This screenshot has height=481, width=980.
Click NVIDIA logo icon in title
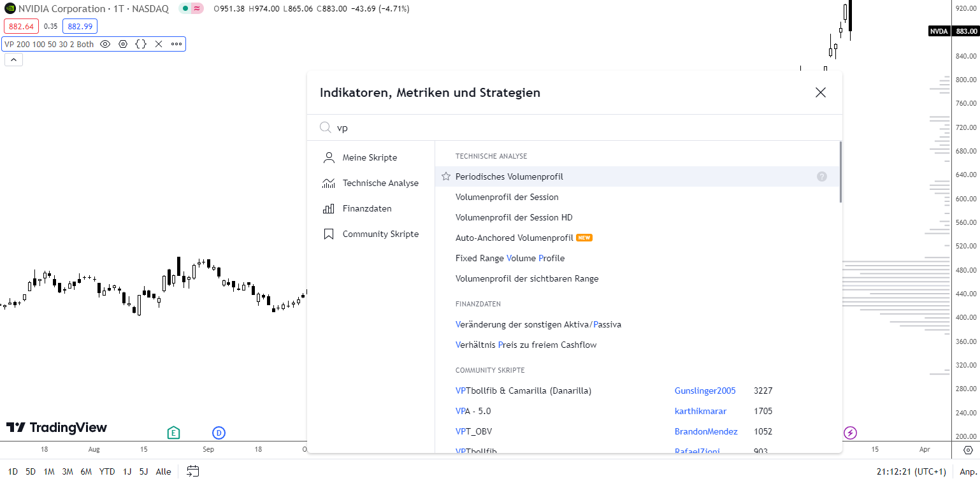pyautogui.click(x=10, y=9)
